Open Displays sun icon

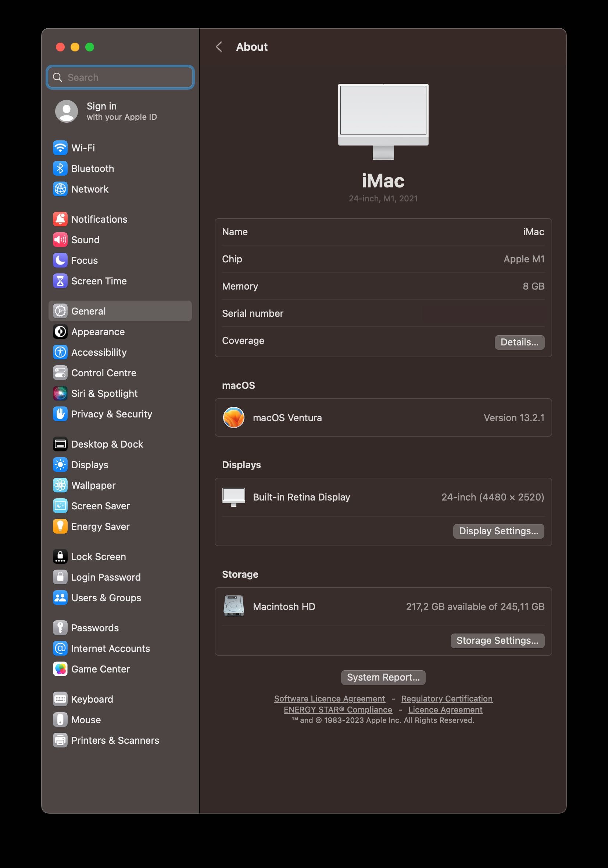[x=60, y=465]
